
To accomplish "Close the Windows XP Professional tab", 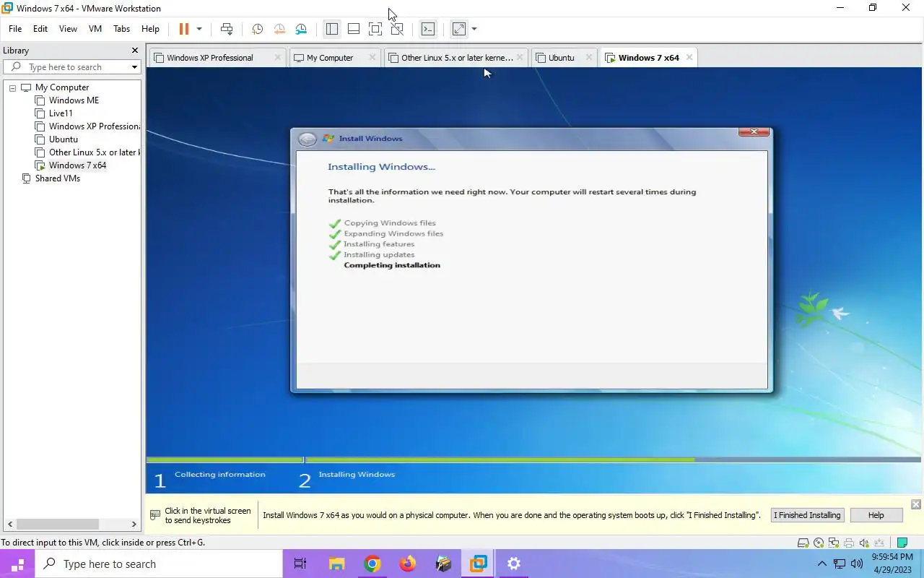I will [x=278, y=57].
